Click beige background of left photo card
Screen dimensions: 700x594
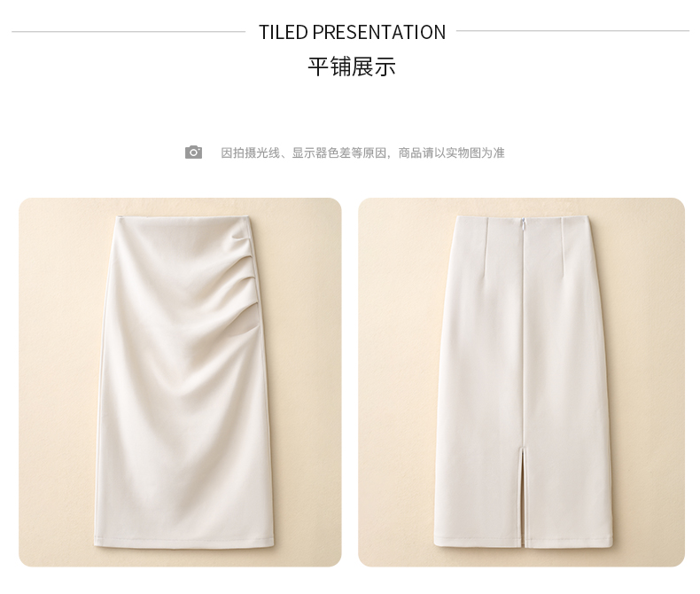[58, 379]
